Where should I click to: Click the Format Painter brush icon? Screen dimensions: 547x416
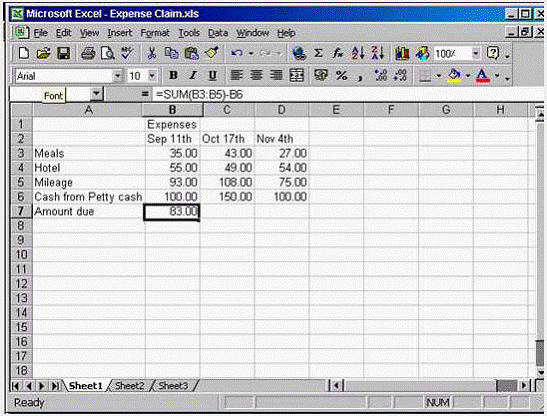[x=212, y=53]
